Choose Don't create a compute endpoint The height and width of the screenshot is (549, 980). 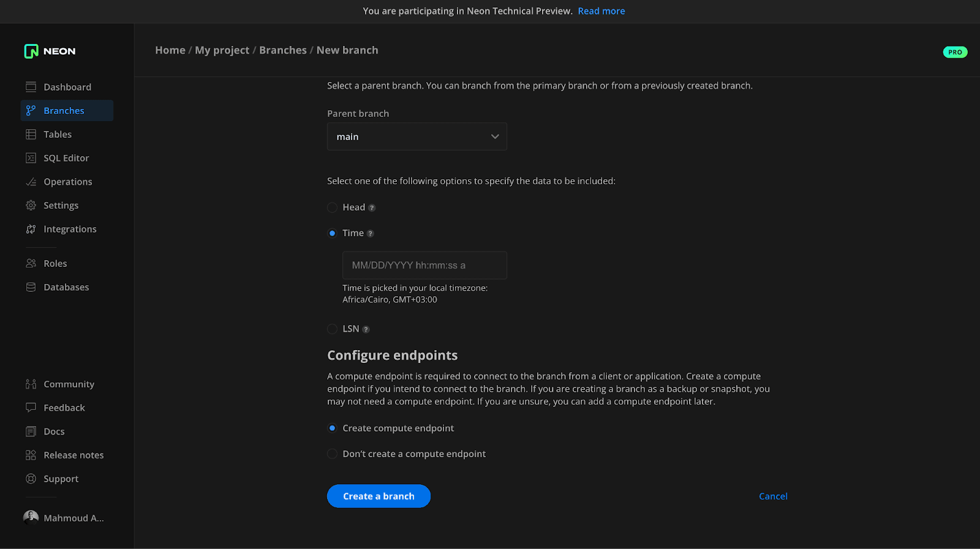point(332,454)
